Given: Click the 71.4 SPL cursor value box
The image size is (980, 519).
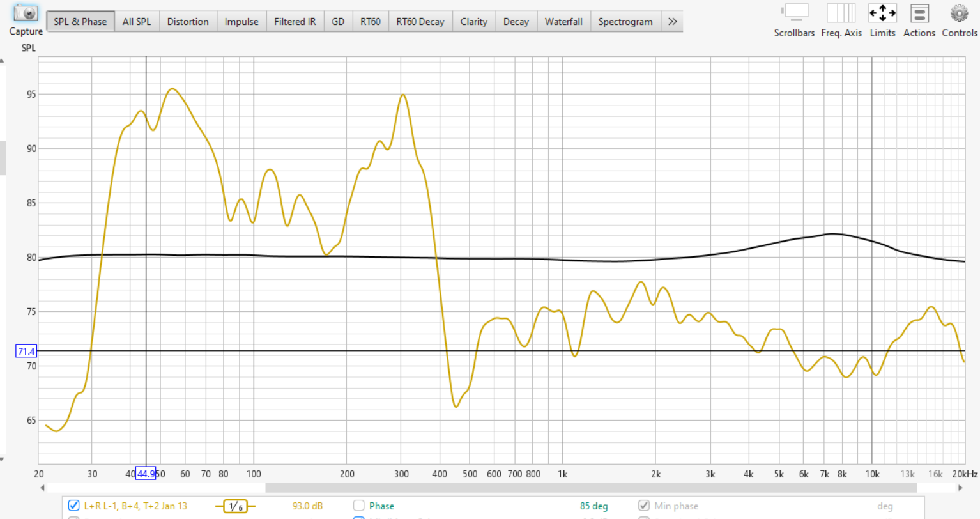Looking at the screenshot, I should point(26,352).
